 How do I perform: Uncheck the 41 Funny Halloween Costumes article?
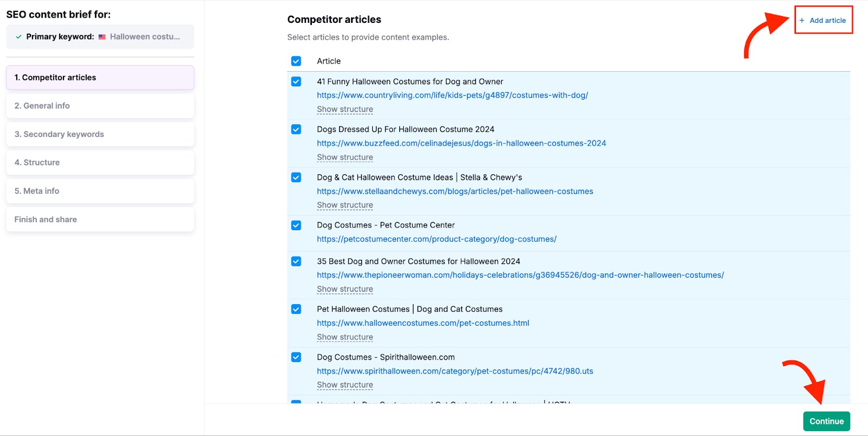[296, 82]
